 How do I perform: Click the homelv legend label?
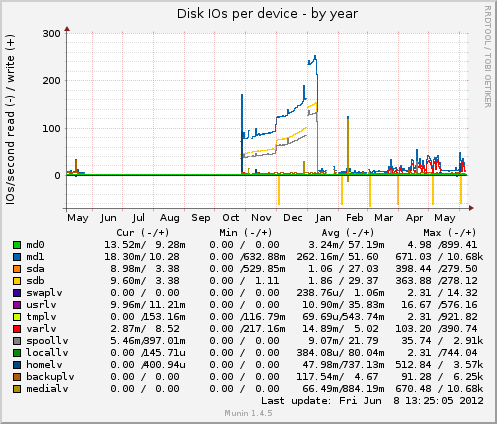[x=44, y=365]
